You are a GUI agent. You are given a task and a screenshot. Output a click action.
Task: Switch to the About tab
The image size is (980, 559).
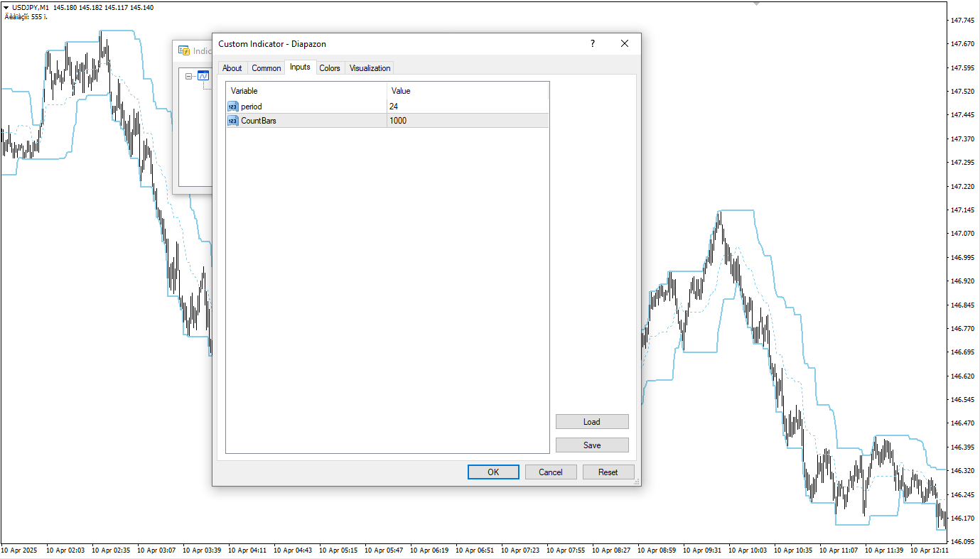232,68
